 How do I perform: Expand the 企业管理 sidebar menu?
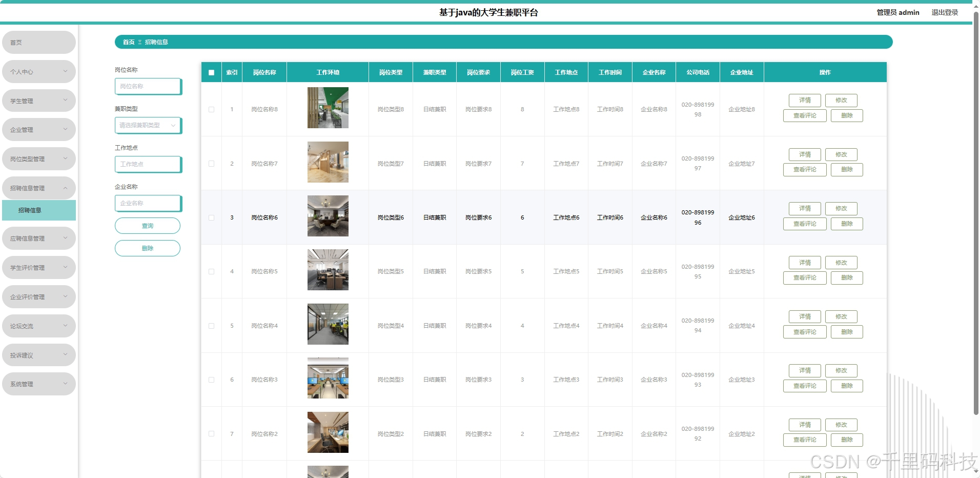tap(39, 130)
